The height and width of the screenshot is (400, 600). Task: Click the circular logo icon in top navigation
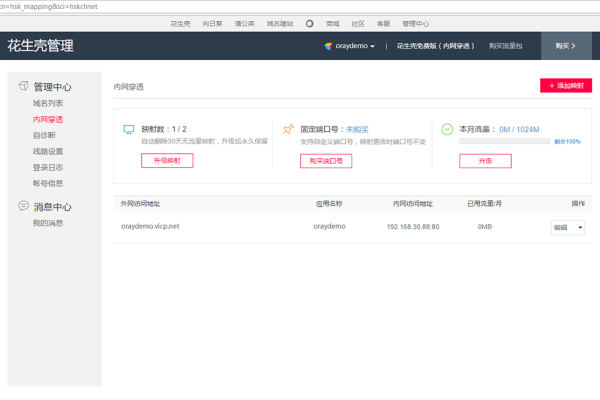[309, 21]
